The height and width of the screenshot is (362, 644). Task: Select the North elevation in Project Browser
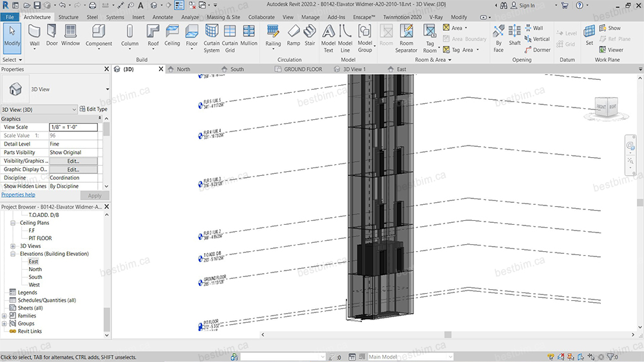(x=35, y=269)
